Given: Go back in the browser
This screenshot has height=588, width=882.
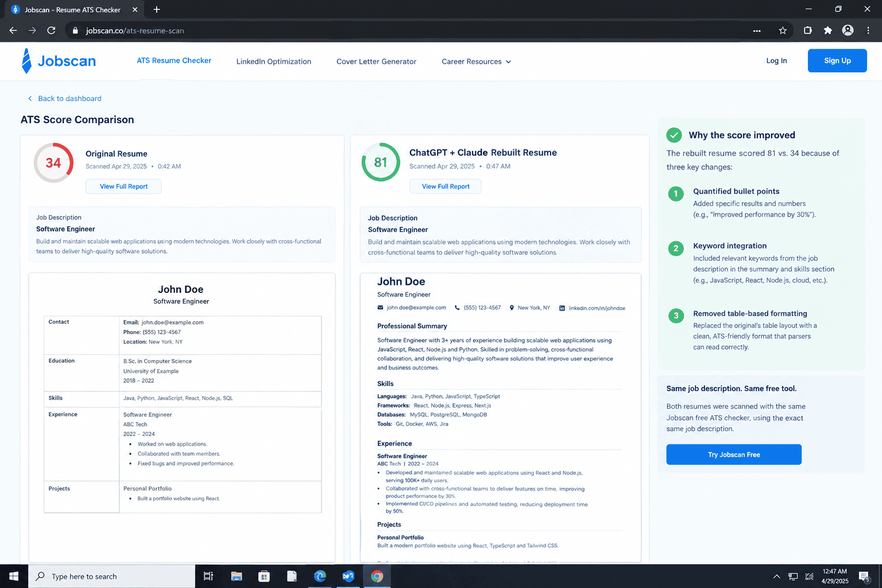Looking at the screenshot, I should [x=13, y=30].
